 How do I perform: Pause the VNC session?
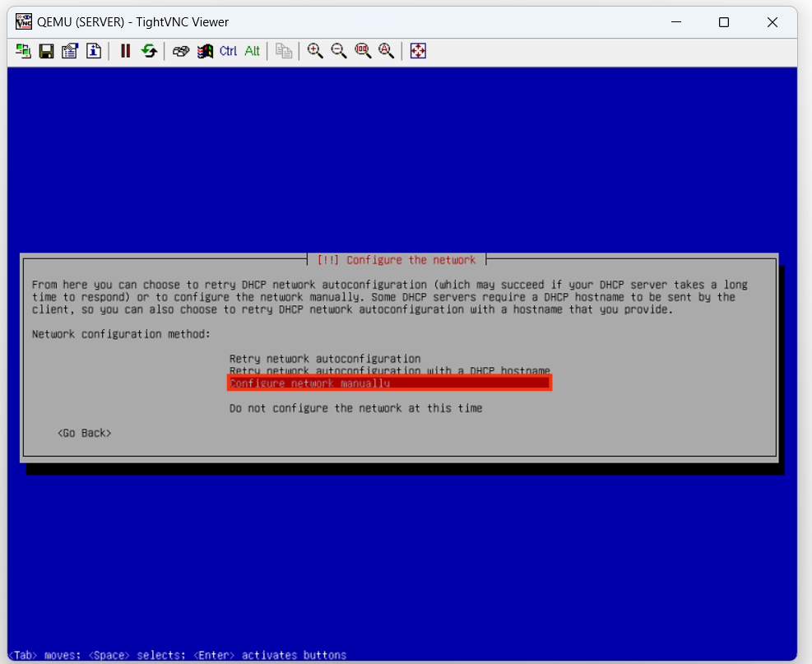(x=125, y=51)
